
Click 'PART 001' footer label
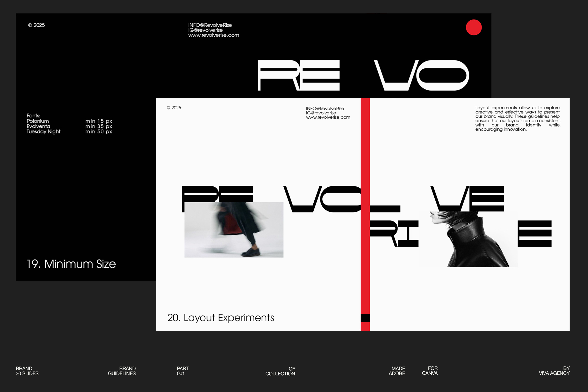tap(183, 371)
